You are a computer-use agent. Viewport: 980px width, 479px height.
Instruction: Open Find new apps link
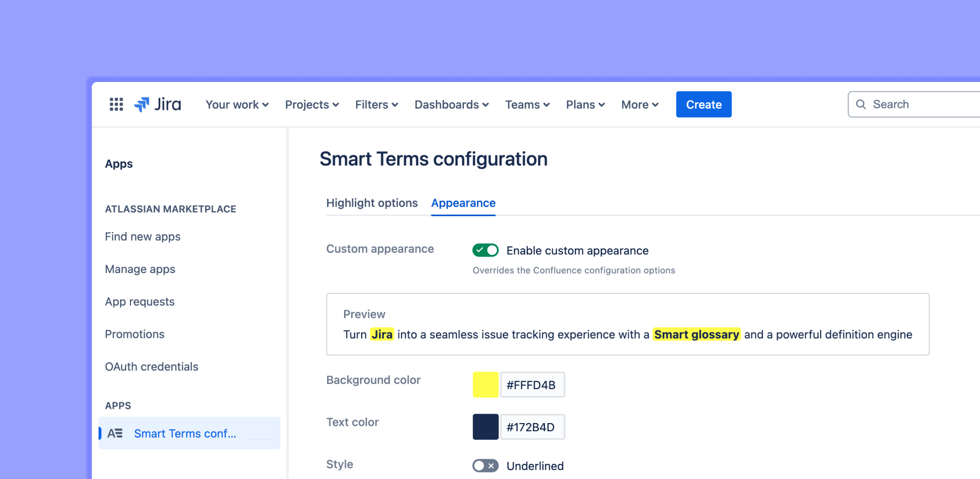point(143,236)
